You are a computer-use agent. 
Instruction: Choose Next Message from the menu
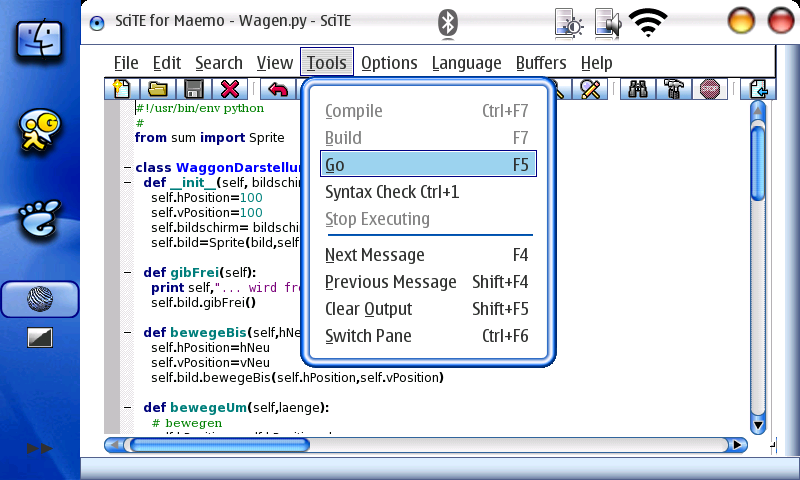[x=428, y=255]
